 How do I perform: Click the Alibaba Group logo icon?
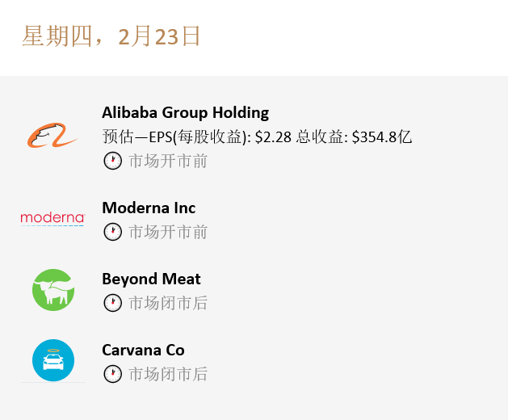[x=52, y=136]
